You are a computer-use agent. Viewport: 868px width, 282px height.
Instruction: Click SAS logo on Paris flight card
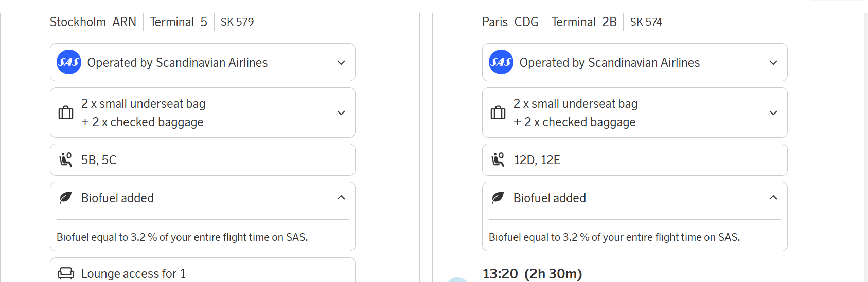pyautogui.click(x=501, y=62)
